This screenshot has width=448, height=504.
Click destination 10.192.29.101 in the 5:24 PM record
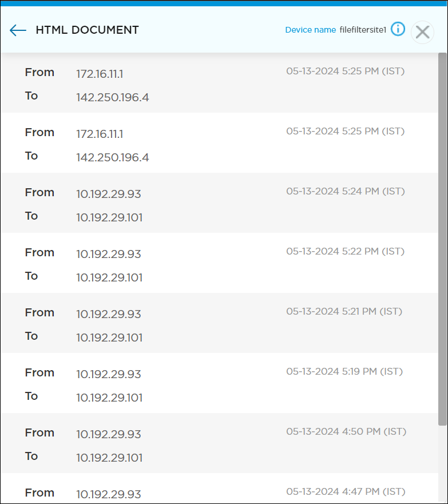(x=111, y=217)
